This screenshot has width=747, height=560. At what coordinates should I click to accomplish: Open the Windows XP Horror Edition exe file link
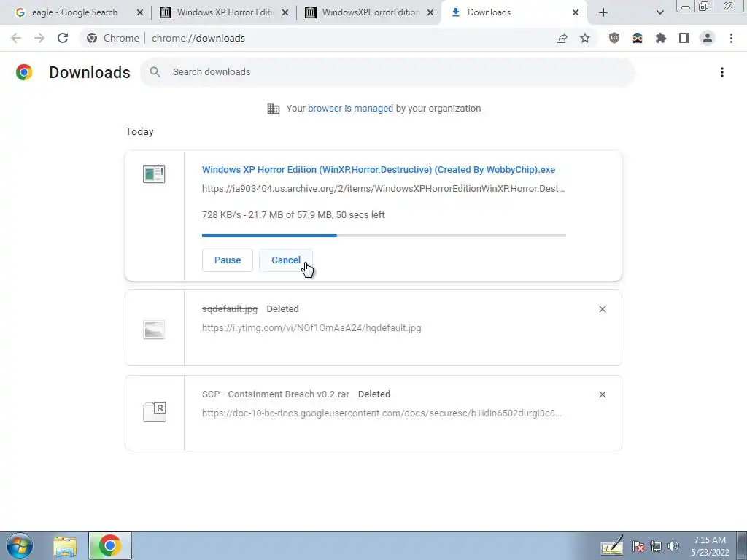click(379, 169)
